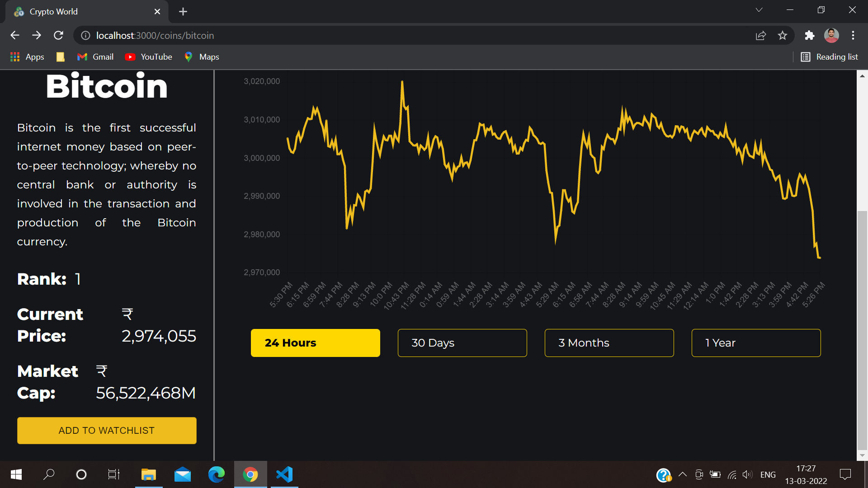Screen dimensions: 868x488
Task: Reload the current page
Action: click(x=58, y=35)
